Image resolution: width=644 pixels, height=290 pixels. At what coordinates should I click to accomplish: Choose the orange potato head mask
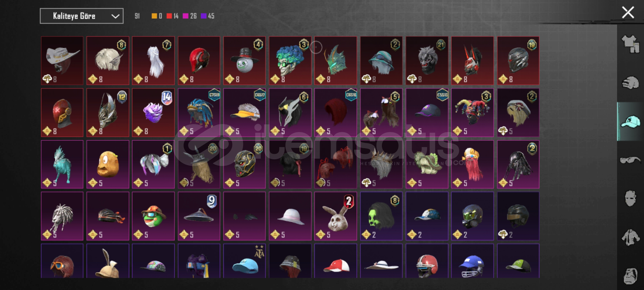[108, 164]
